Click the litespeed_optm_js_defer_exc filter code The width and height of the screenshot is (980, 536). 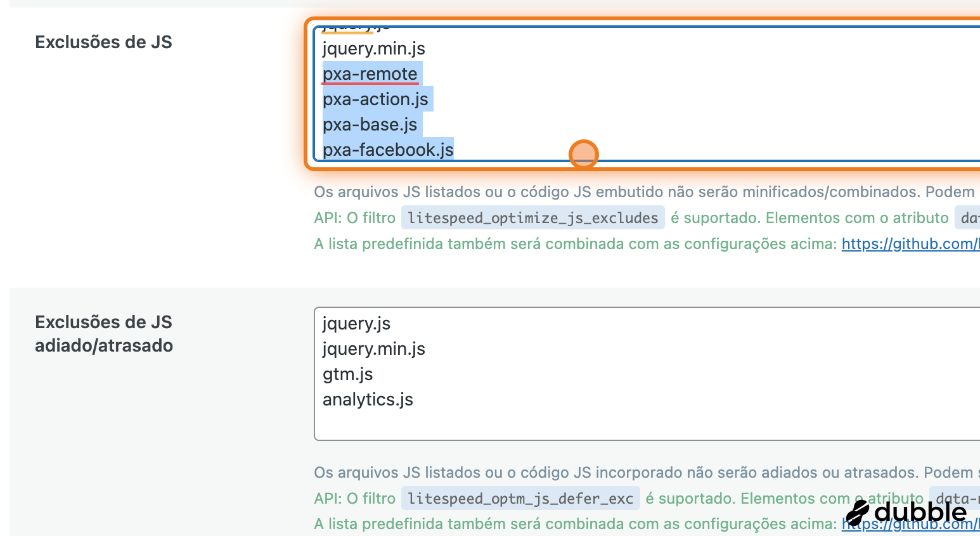point(520,499)
